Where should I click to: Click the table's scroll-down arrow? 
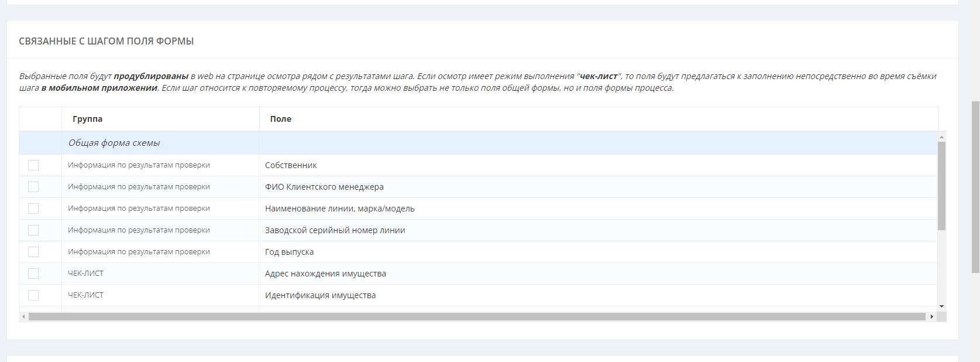click(941, 306)
